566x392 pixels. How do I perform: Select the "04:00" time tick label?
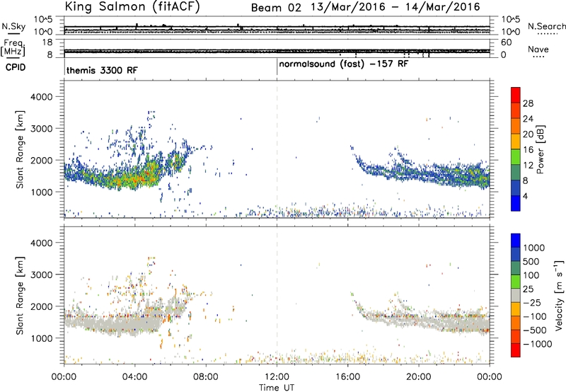click(x=134, y=377)
